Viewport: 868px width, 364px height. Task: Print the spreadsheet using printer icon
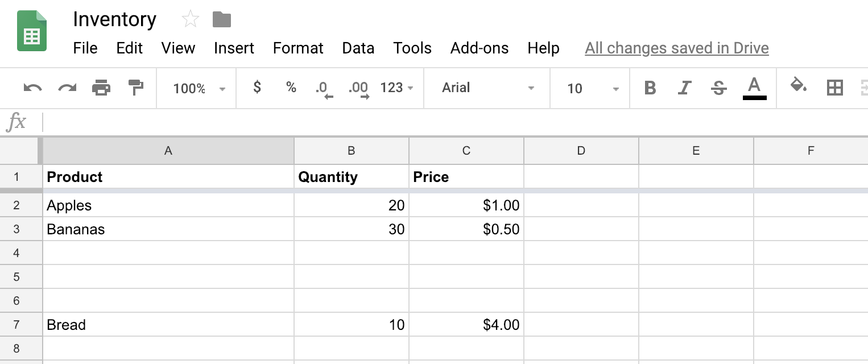[x=101, y=88]
